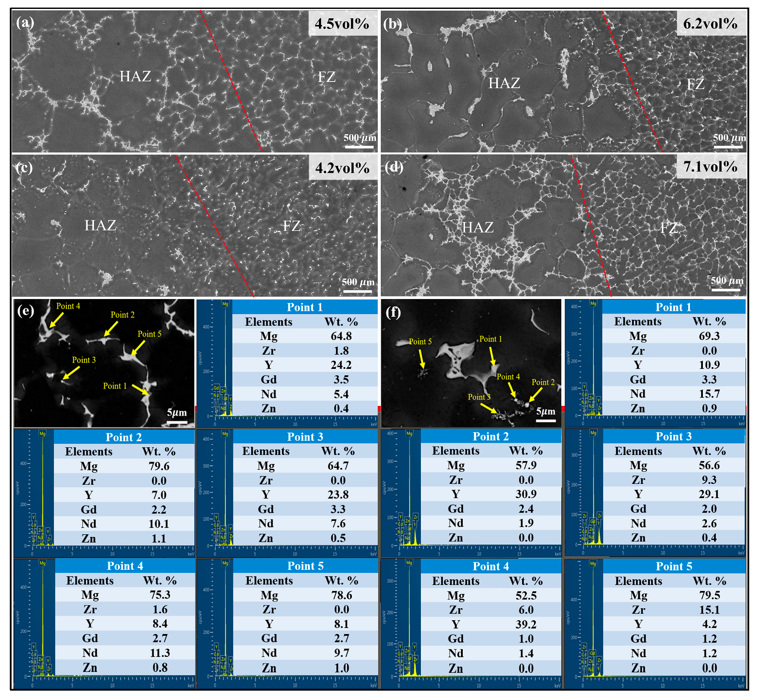Click the Y value 39.2 in the table
Viewport: 759px width, 700px height.
pyautogui.click(x=526, y=624)
